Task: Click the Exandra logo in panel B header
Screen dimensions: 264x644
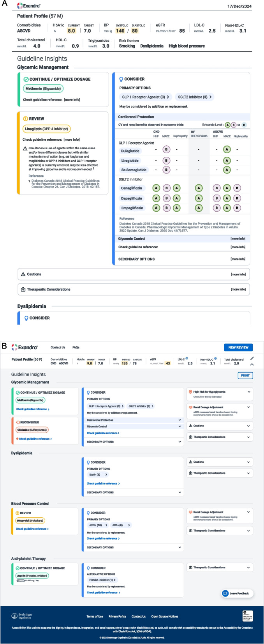Action: (25, 347)
